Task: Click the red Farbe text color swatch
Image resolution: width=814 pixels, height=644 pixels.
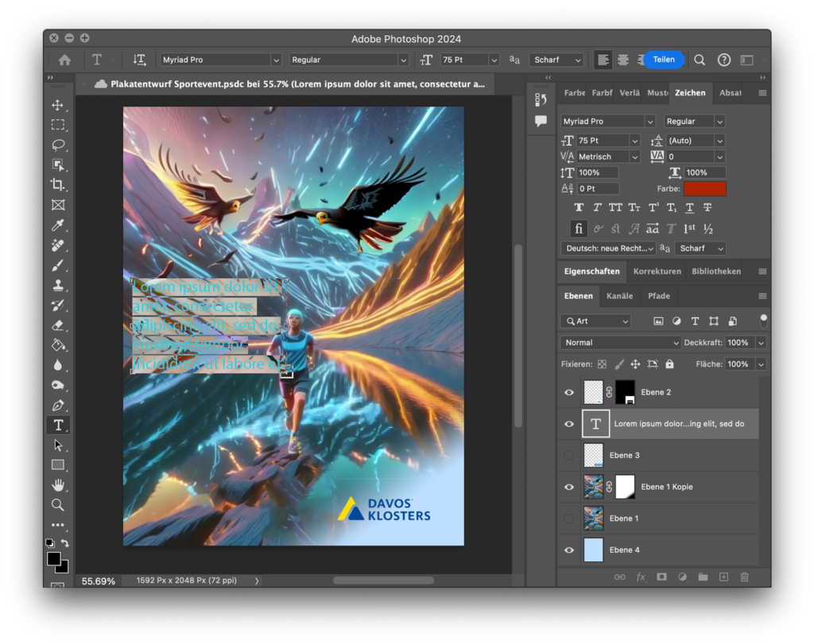Action: pos(705,189)
